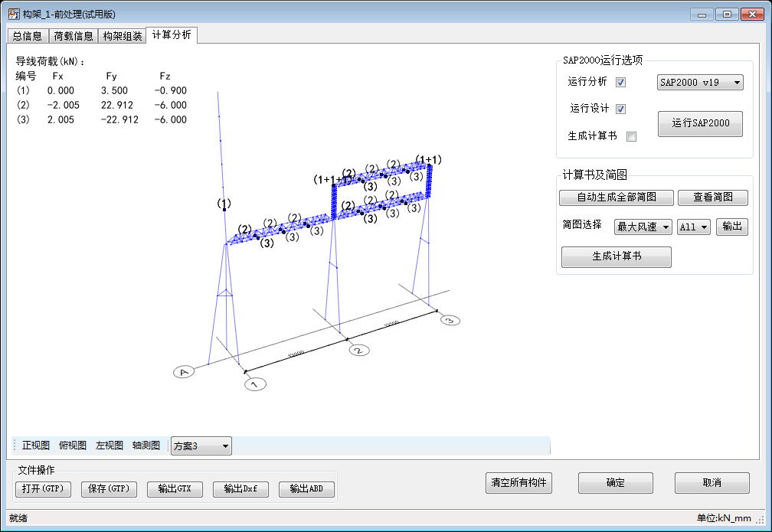Switch to 左视图 left view
772x532 pixels.
click(110, 446)
